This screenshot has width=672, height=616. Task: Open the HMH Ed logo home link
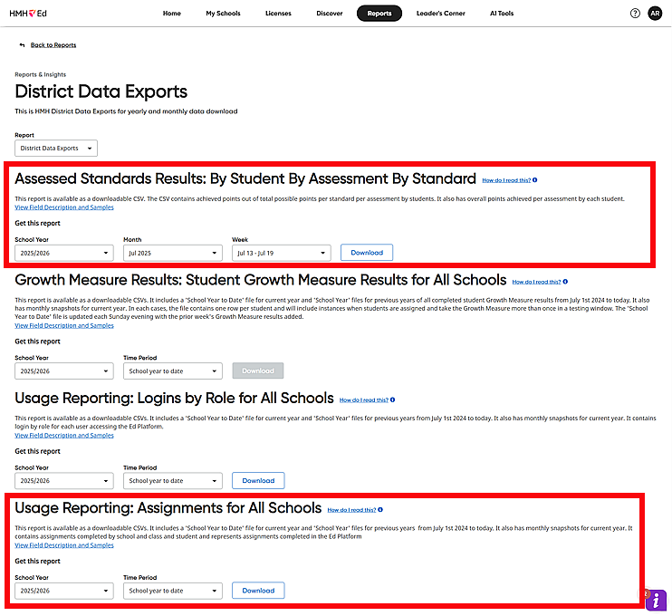[x=28, y=14]
